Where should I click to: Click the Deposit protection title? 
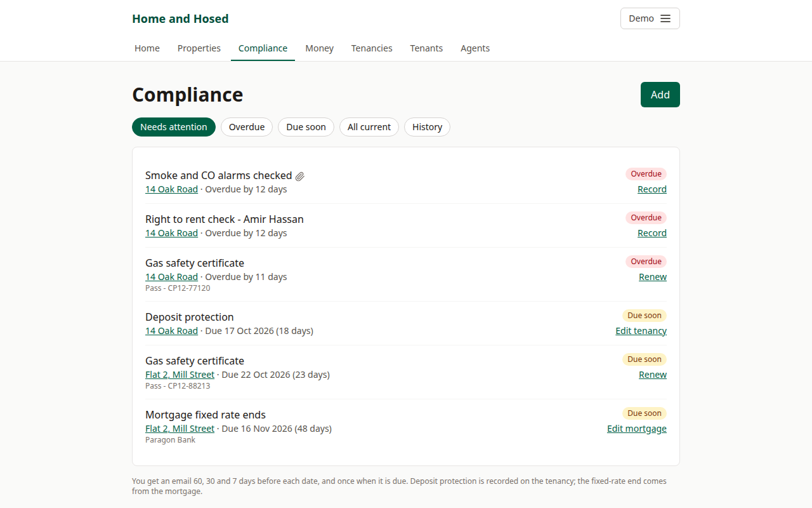click(189, 317)
